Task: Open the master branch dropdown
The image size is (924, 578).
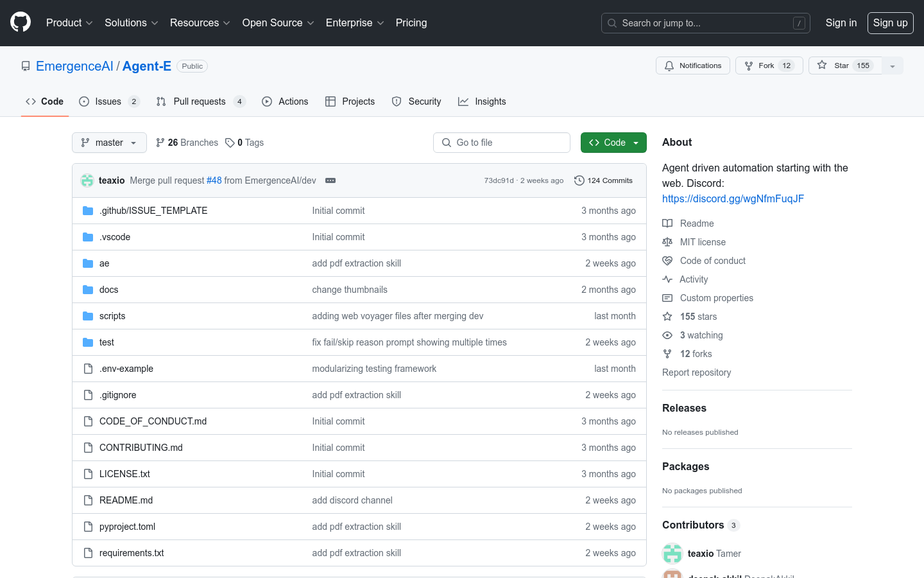Action: (109, 143)
